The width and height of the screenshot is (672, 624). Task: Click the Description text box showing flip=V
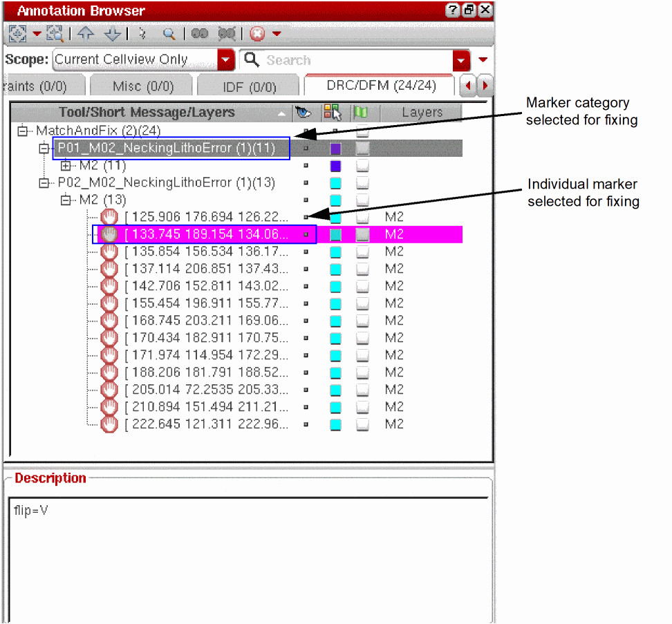click(249, 559)
